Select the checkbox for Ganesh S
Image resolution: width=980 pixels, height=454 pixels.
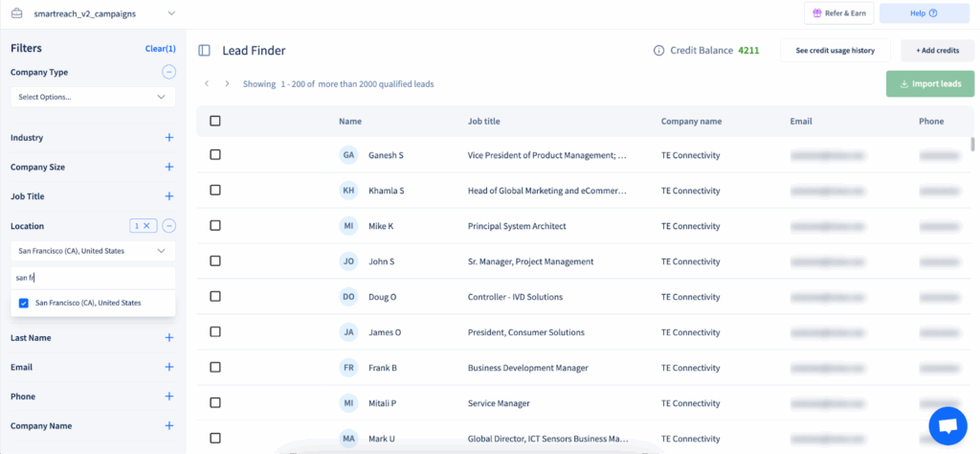215,155
